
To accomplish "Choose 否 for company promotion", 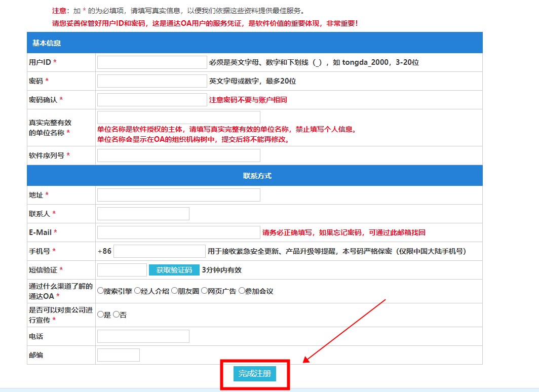I will click(116, 315).
